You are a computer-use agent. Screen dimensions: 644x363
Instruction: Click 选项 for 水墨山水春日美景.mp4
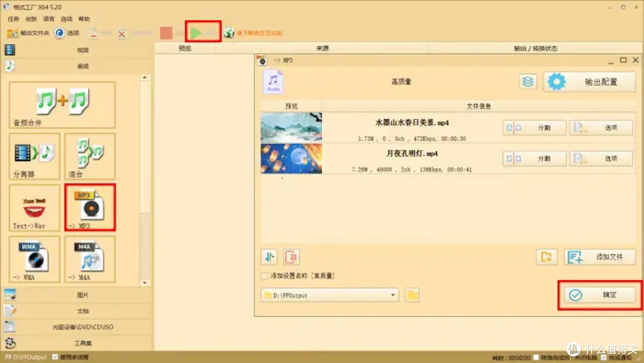pyautogui.click(x=601, y=127)
